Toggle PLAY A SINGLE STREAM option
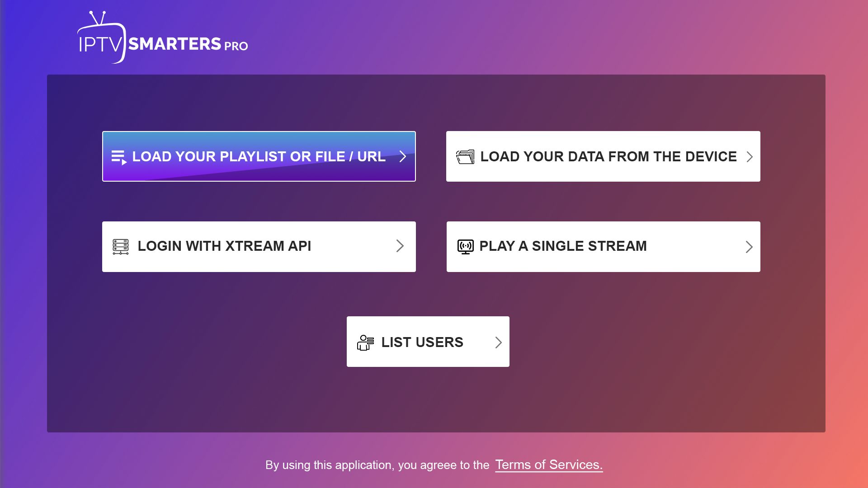 click(604, 246)
